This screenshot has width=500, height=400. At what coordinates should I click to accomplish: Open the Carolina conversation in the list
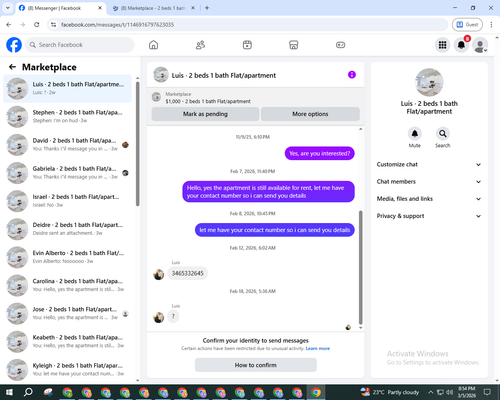(x=67, y=285)
